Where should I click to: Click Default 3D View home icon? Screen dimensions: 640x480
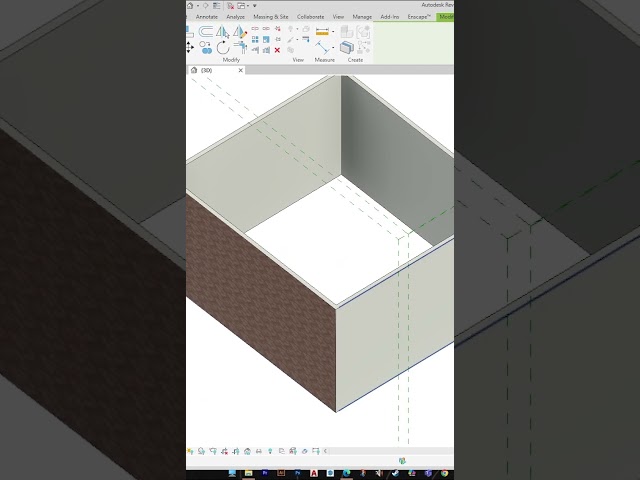pos(190,5)
